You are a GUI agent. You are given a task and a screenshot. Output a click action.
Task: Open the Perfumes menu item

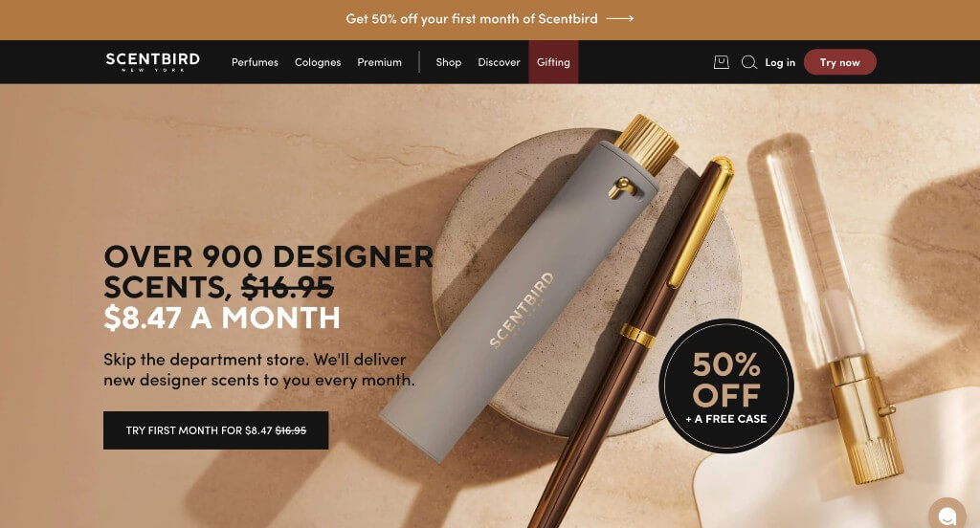pyautogui.click(x=255, y=62)
